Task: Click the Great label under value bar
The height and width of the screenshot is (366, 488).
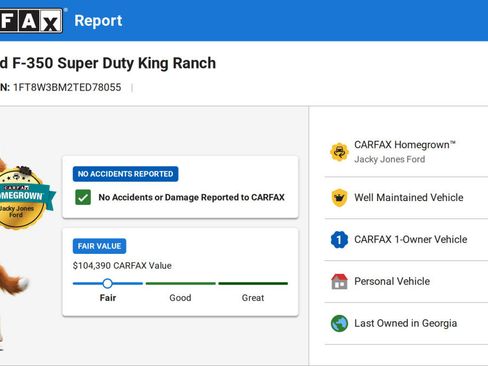Action: point(253,298)
